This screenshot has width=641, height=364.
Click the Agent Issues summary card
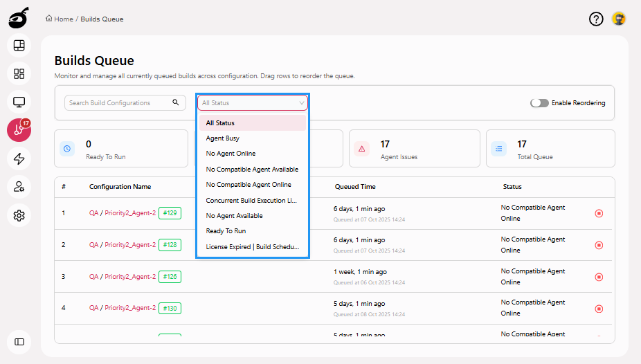tap(414, 148)
